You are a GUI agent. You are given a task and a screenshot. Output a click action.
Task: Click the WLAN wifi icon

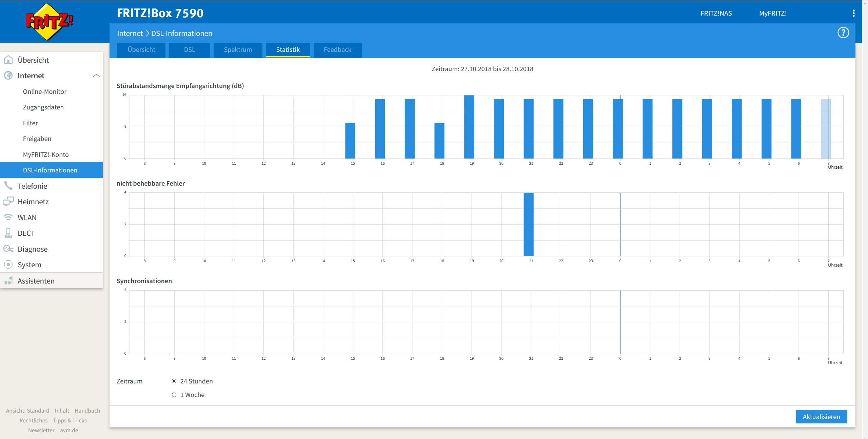tap(8, 217)
